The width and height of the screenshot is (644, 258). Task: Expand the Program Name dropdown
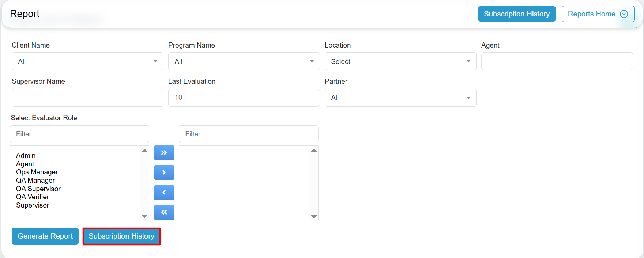point(244,61)
